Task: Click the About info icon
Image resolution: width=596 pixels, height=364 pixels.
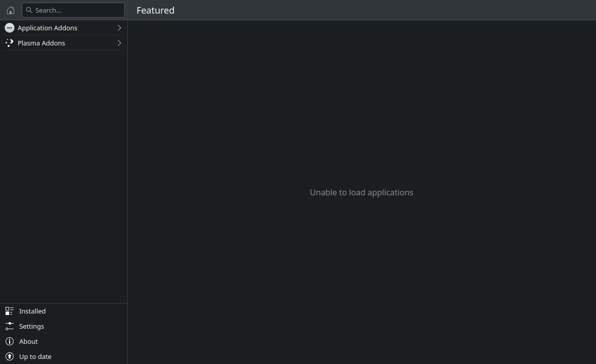Action: click(10, 342)
